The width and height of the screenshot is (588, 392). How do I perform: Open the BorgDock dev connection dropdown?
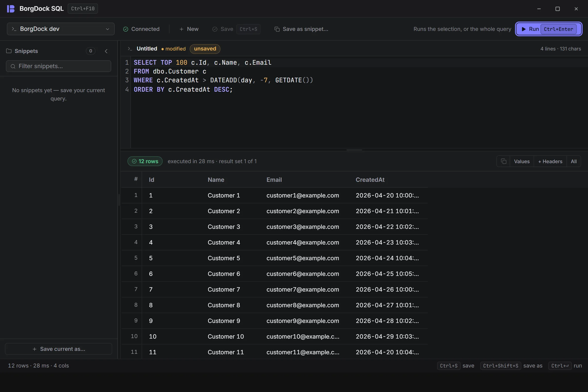point(61,29)
